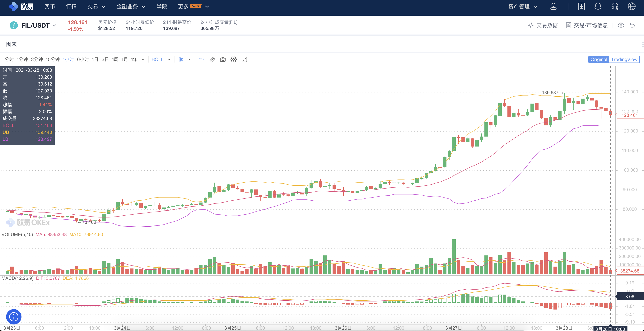Screen dimensions: 644x331
Task: Open the notifications bell icon
Action: click(598, 7)
